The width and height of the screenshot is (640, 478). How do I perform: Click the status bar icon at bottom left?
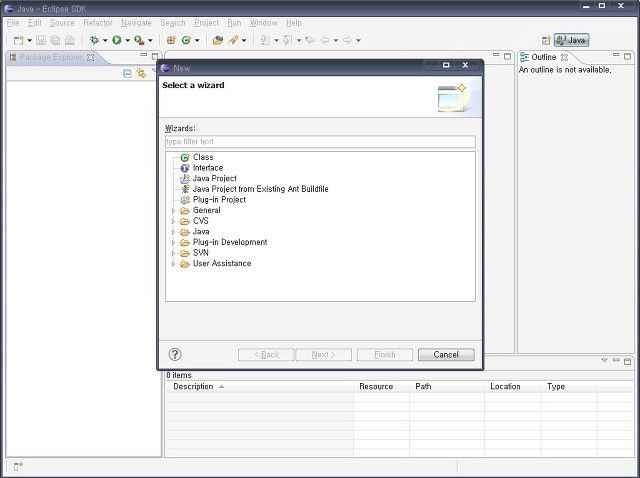point(18,466)
